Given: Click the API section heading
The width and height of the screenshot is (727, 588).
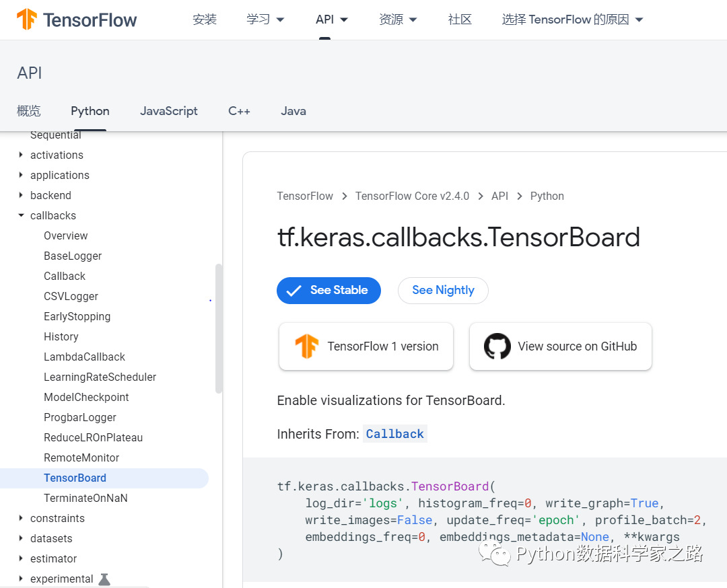Looking at the screenshot, I should pos(30,73).
